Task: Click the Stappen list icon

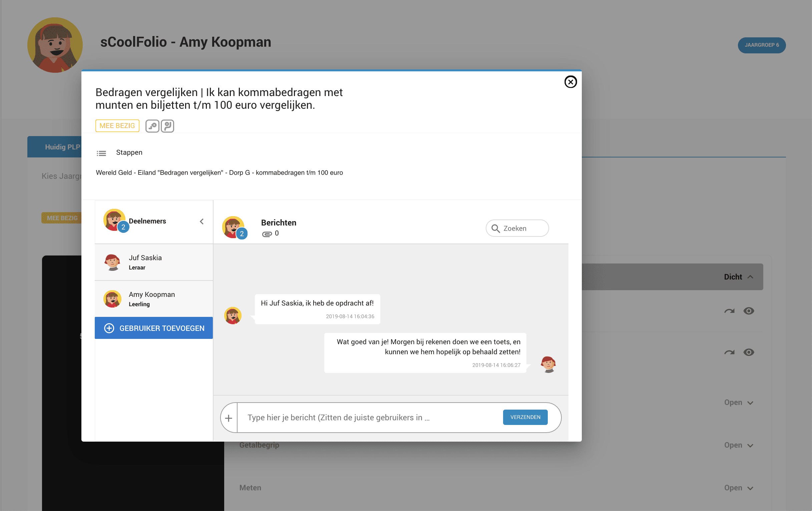Action: pos(101,153)
